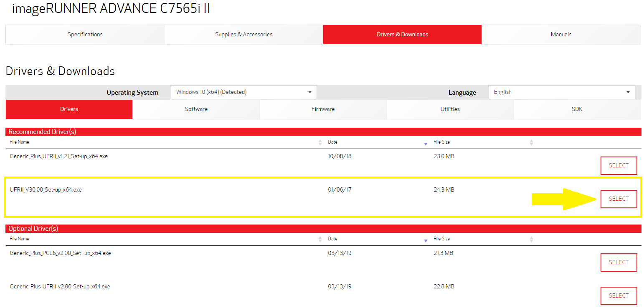Click file name Generic_Plus_PCL6_v2.00_Set -up_x64.exe
This screenshot has width=644, height=308.
(x=60, y=253)
